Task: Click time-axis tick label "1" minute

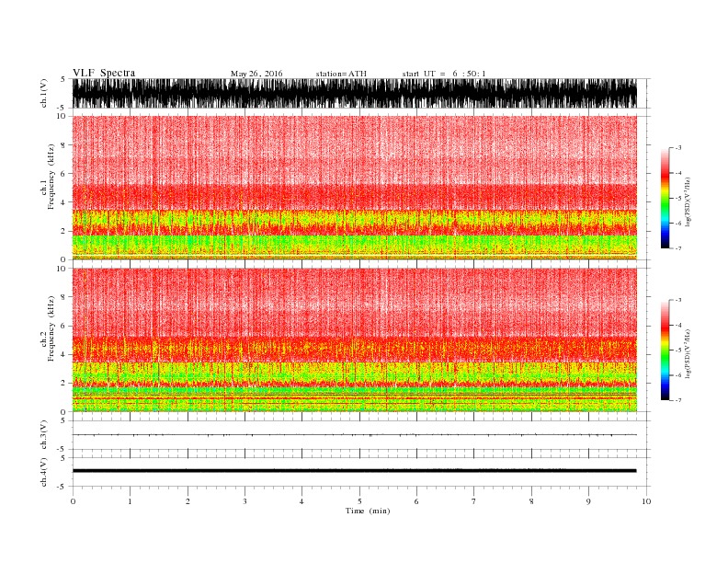Action: pos(130,501)
